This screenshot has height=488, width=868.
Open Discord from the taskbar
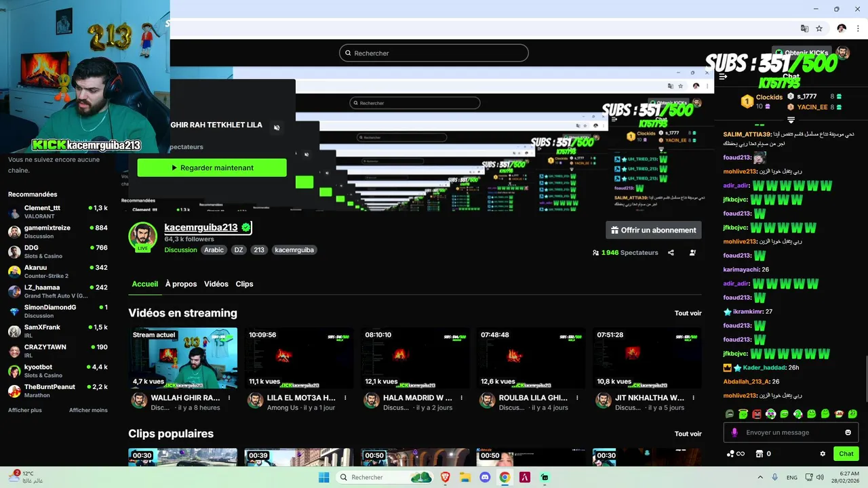coord(485,477)
